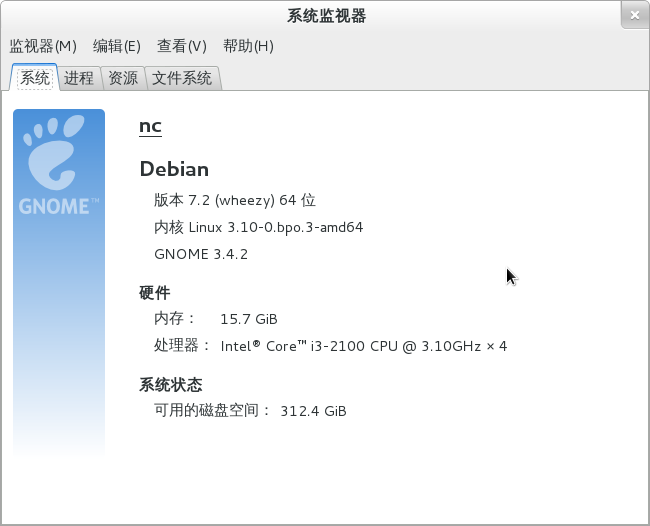Click the 硬件 section heading

(155, 293)
